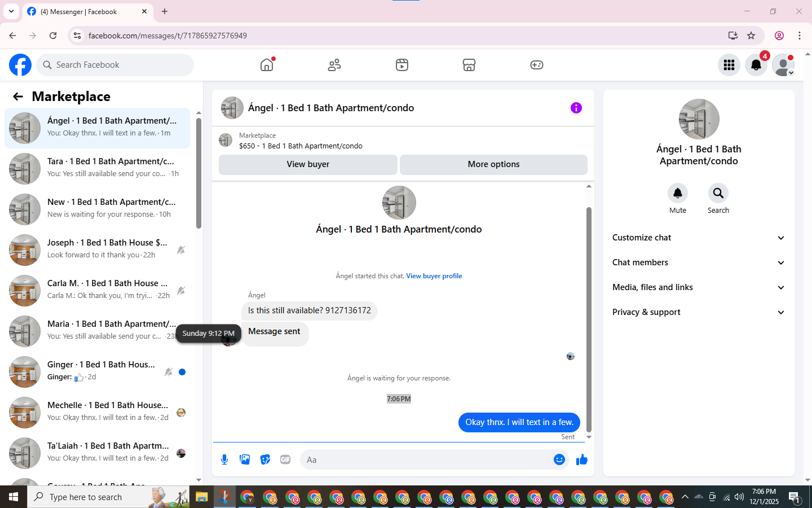Screen dimensions: 812x508
Task: Open the View buyer profile link
Action: click(434, 276)
